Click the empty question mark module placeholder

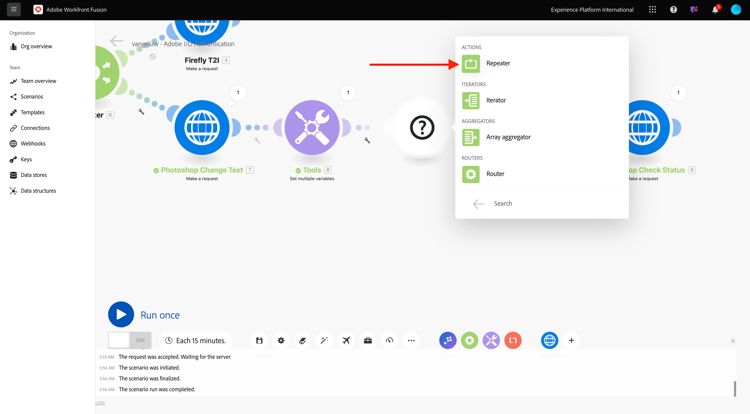point(422,128)
